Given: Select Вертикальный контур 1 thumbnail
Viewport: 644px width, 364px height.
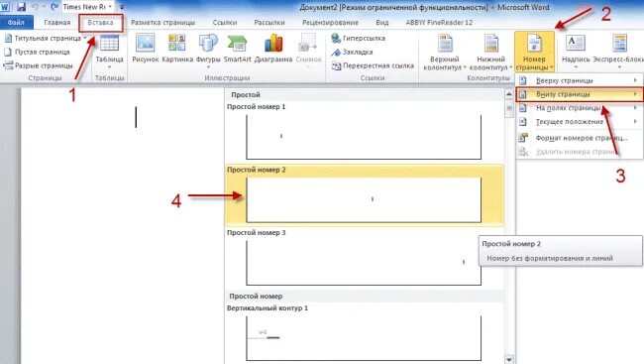Looking at the screenshot, I should (x=364, y=338).
